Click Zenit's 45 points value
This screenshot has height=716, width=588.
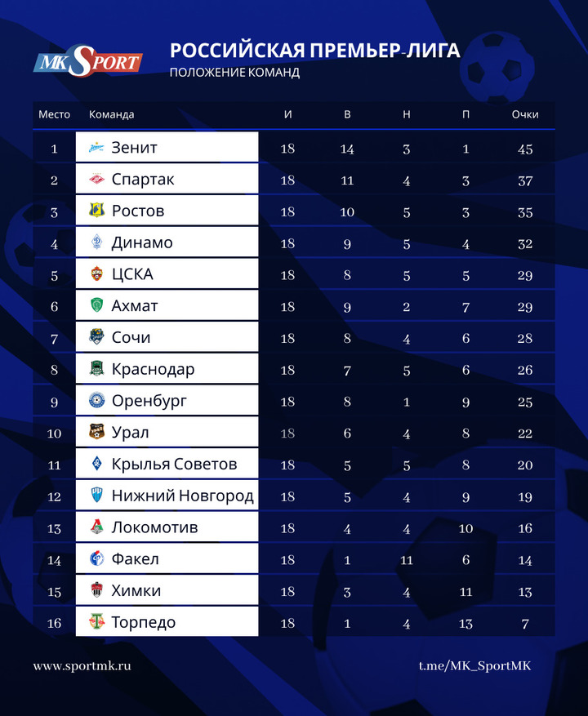[525, 149]
